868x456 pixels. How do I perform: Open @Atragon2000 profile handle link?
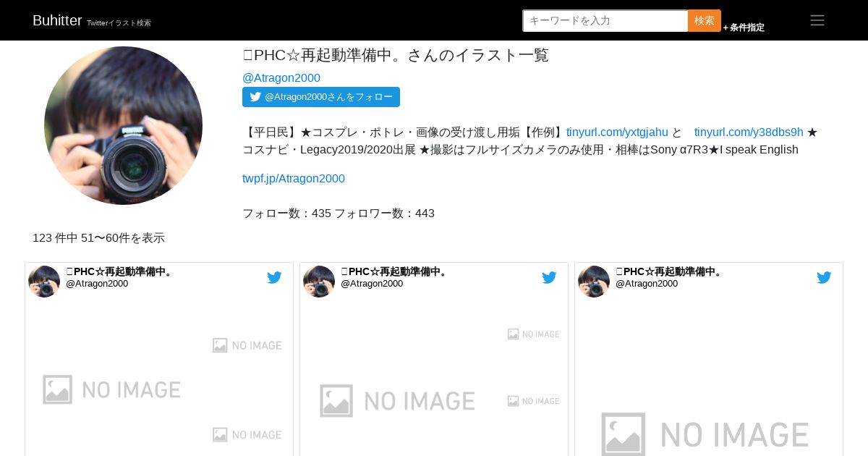(281, 77)
